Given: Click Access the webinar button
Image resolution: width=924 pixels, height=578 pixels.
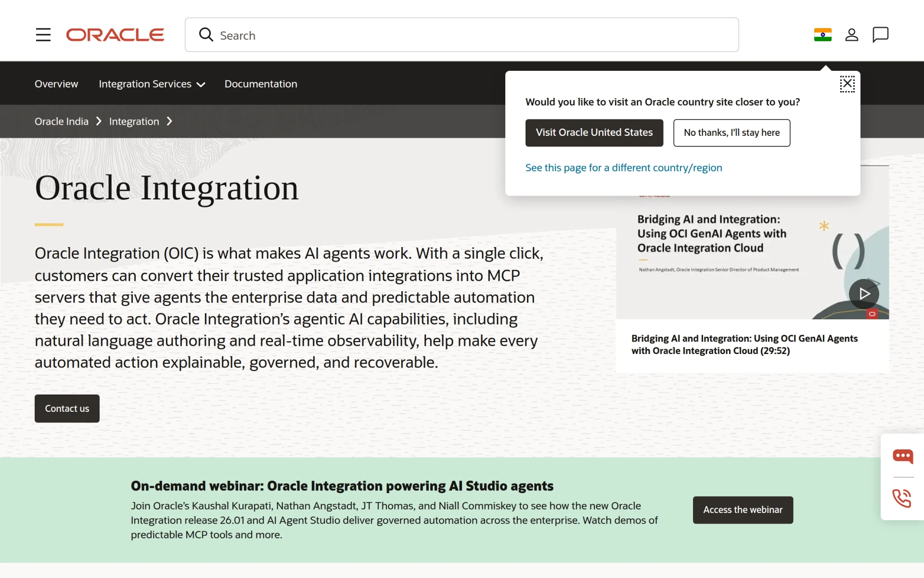Looking at the screenshot, I should (x=743, y=510).
